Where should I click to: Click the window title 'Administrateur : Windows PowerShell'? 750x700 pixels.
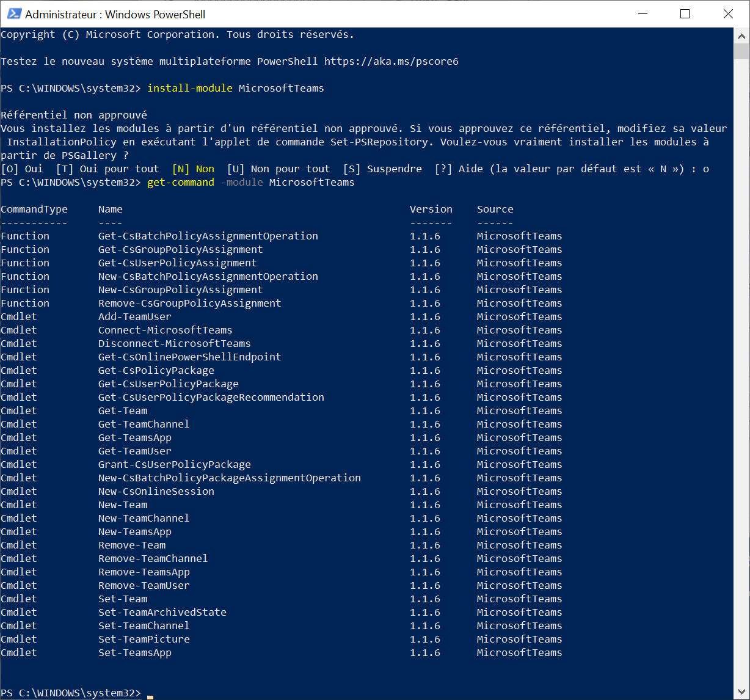tap(115, 13)
